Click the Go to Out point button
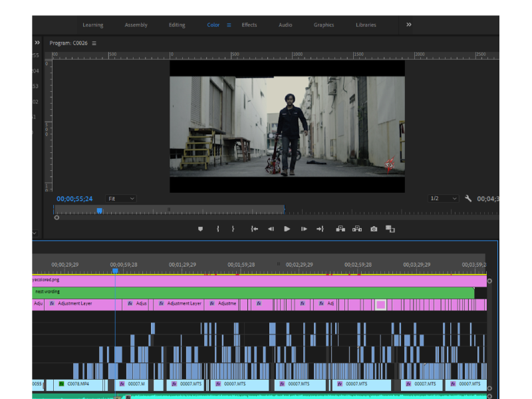Screen dimensions: 532x399 pos(320,229)
